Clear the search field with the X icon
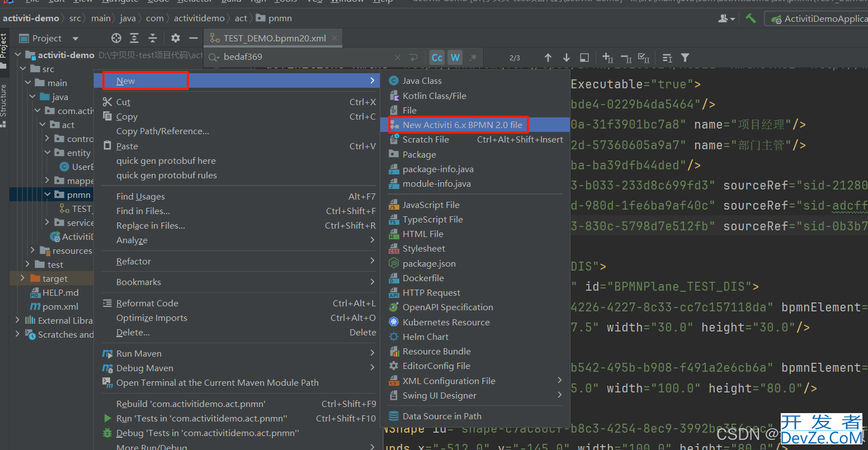This screenshot has height=450, width=868. coord(398,57)
